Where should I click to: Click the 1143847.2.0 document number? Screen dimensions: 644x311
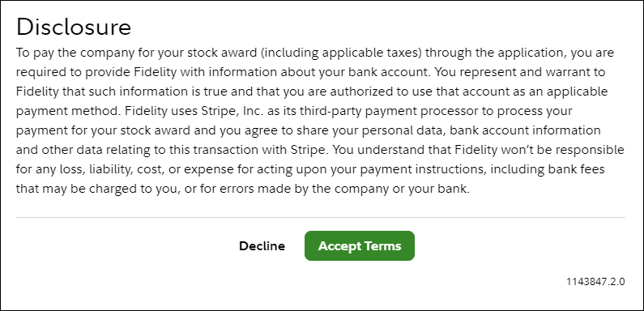[x=595, y=282]
